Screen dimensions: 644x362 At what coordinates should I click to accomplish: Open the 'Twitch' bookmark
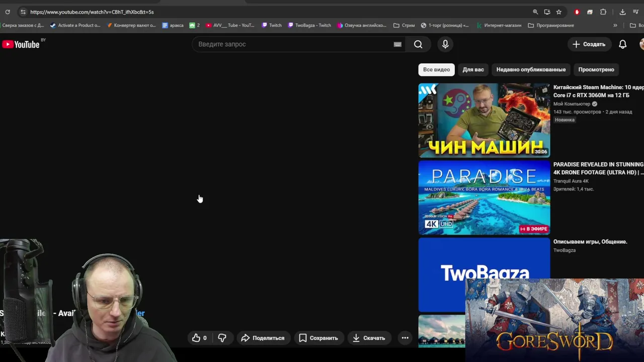pyautogui.click(x=272, y=25)
